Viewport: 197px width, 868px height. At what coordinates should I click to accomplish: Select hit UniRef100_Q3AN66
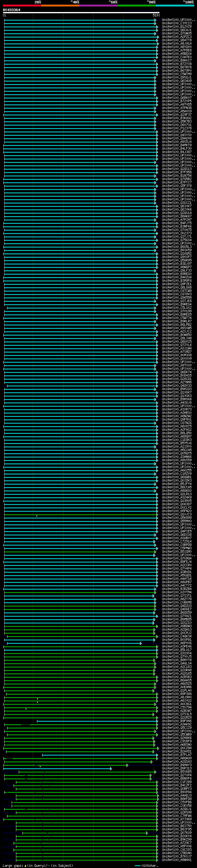coord(177,457)
